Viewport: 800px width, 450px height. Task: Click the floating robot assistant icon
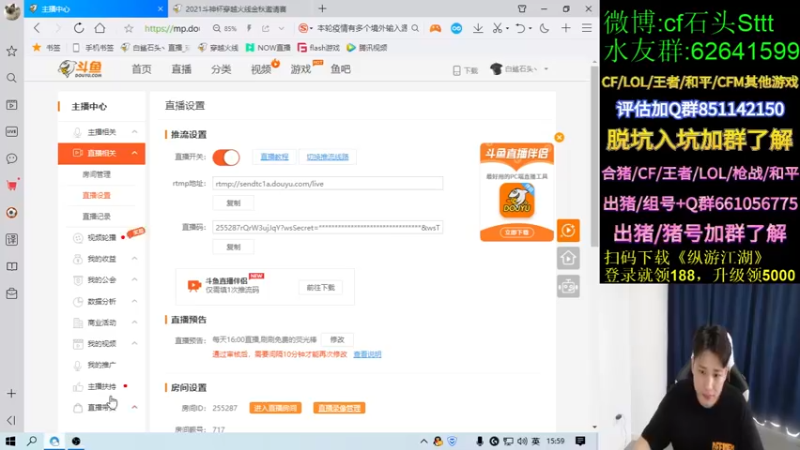[x=568, y=286]
